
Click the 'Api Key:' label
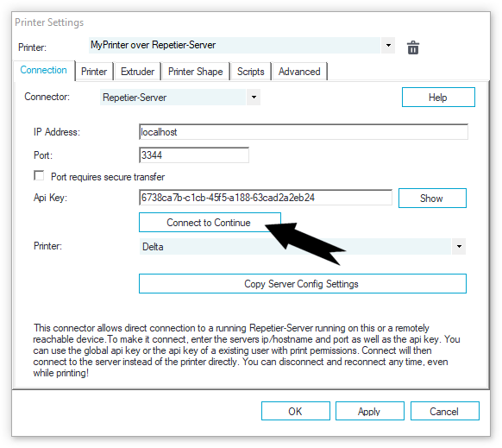50,198
